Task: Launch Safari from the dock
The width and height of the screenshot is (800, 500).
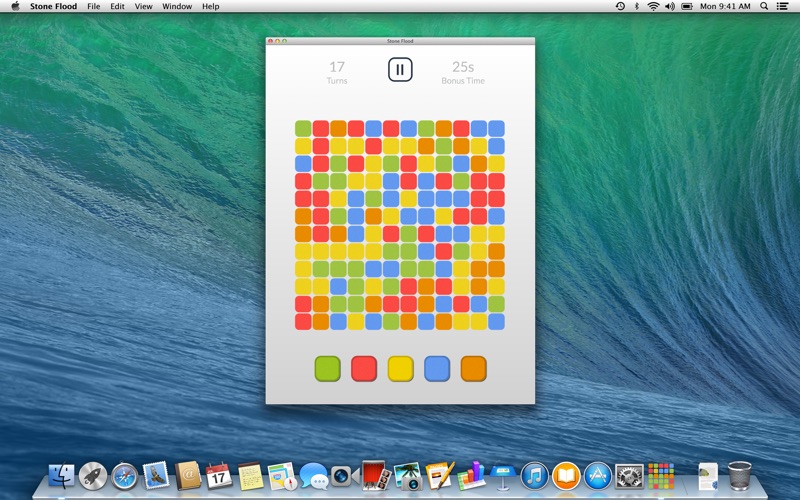Action: [124, 475]
